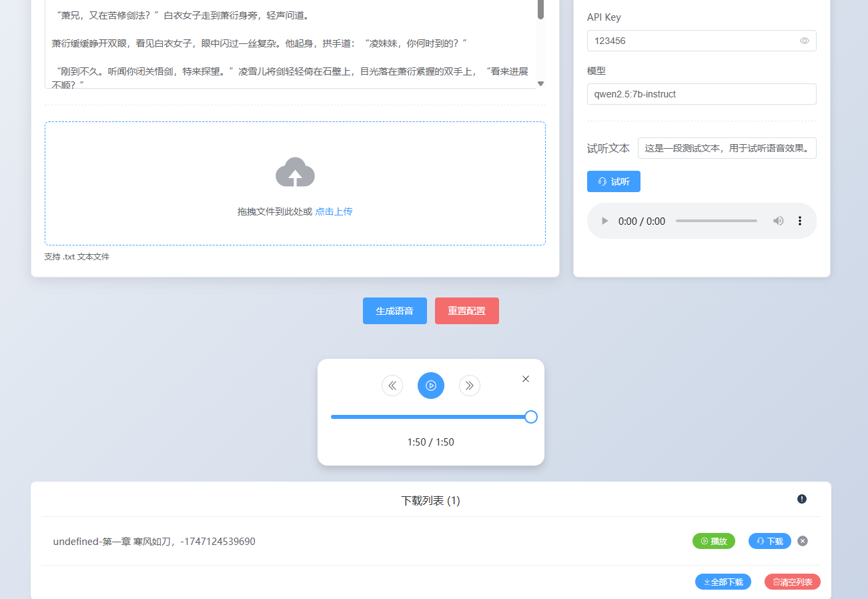Viewport: 868px width, 599px height.
Task: Click the text area scrollbar down arrow
Action: pyautogui.click(x=541, y=83)
